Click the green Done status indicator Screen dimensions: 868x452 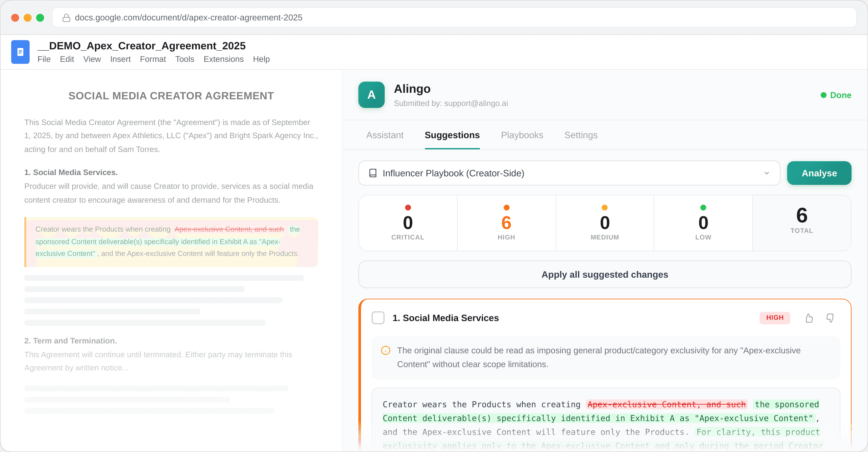[836, 95]
